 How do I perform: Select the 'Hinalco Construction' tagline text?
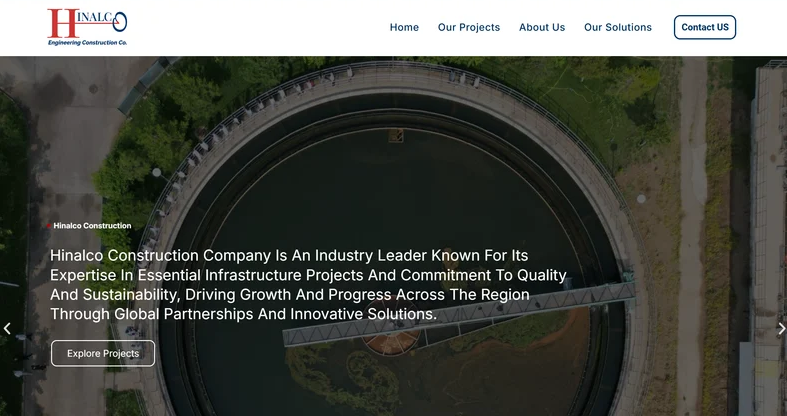(x=92, y=226)
